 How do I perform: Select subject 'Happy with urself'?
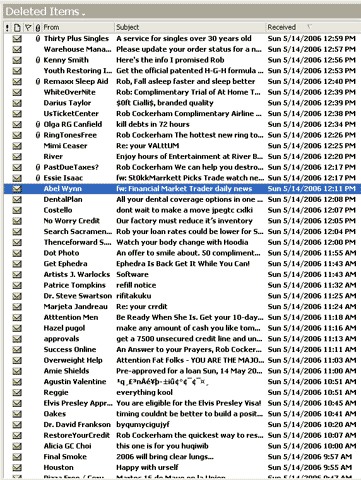[147, 467]
